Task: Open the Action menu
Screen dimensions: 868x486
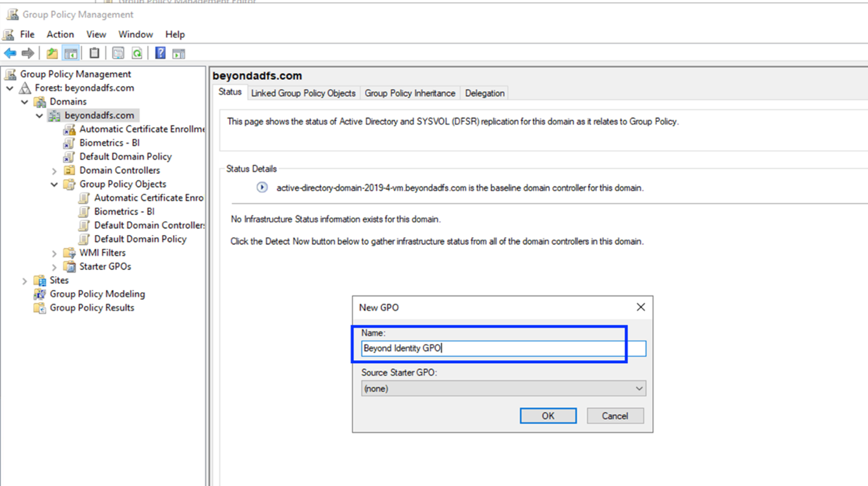Action: tap(60, 35)
